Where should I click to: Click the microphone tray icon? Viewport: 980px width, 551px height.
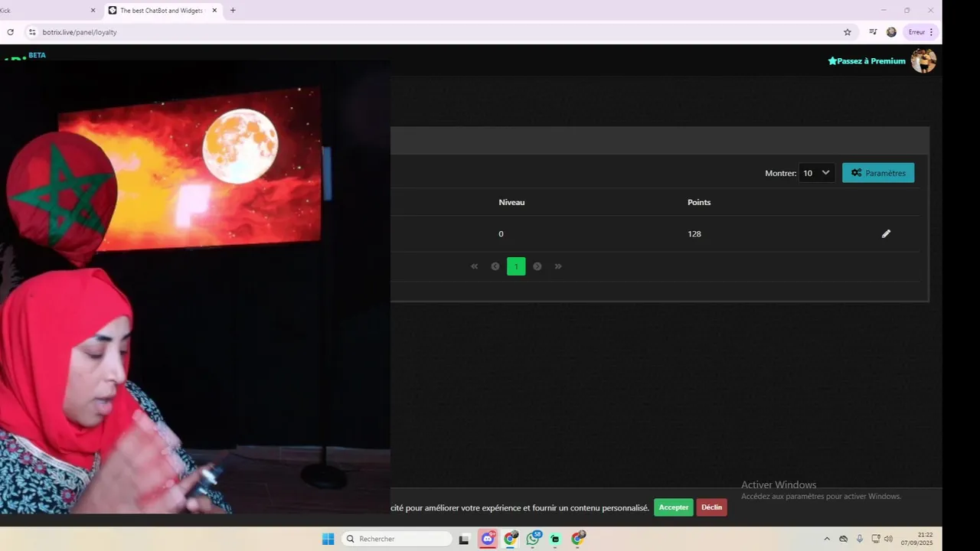[860, 539]
